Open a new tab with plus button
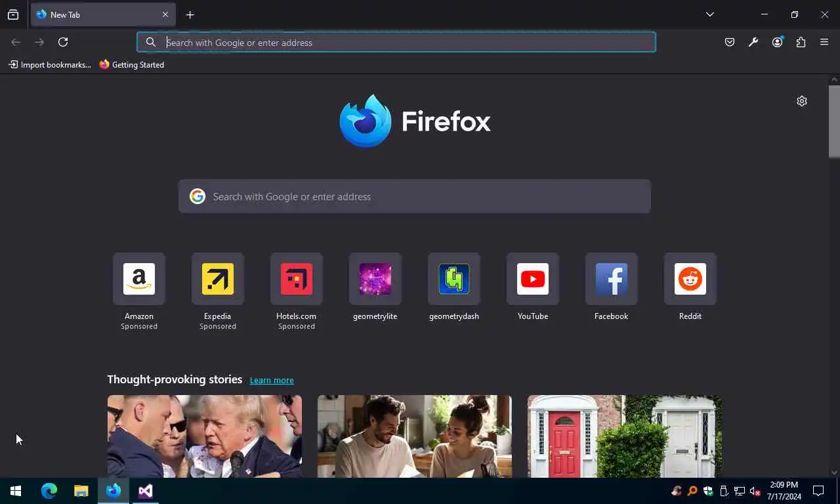 tap(190, 14)
